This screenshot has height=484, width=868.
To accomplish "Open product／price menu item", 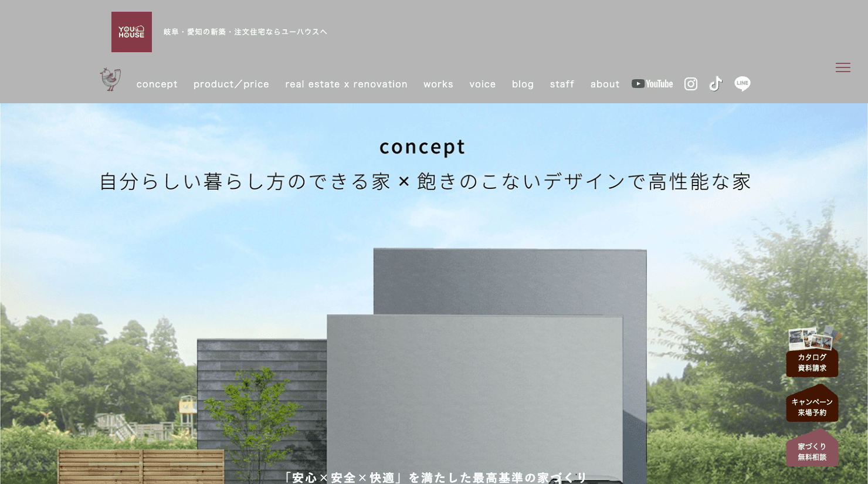I will (231, 84).
